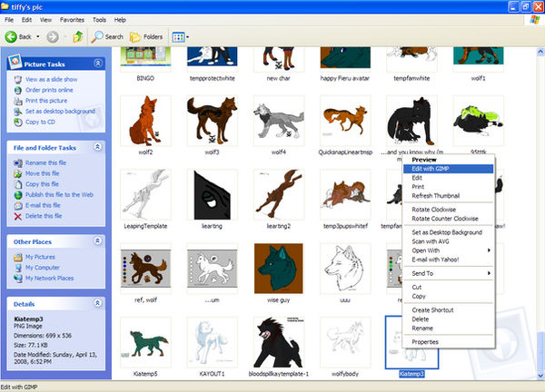Select Refresh Thumbnail in context menu
The height and width of the screenshot is (392, 545).
(x=448, y=196)
